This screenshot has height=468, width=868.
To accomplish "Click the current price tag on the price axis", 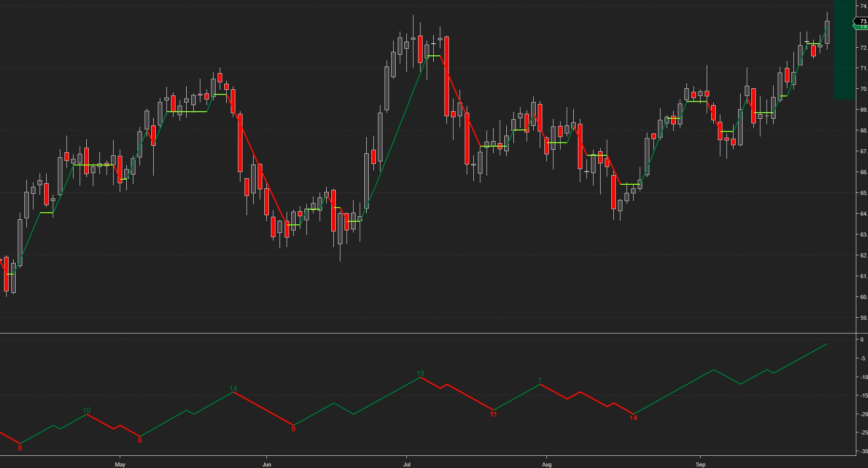I will (861, 21).
